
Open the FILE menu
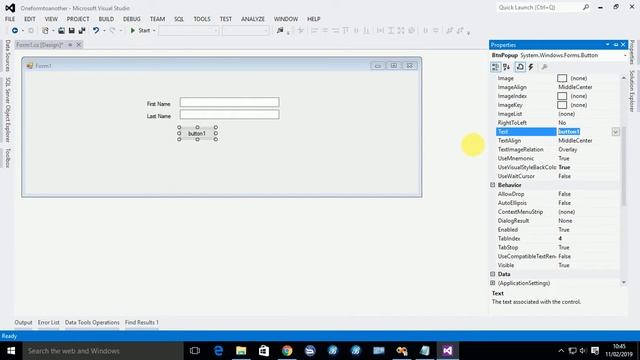pyautogui.click(x=10, y=19)
